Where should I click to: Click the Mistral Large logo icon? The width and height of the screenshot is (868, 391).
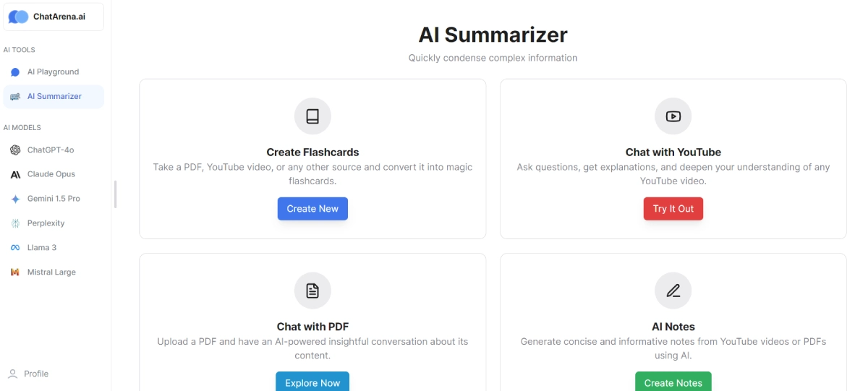pos(15,272)
